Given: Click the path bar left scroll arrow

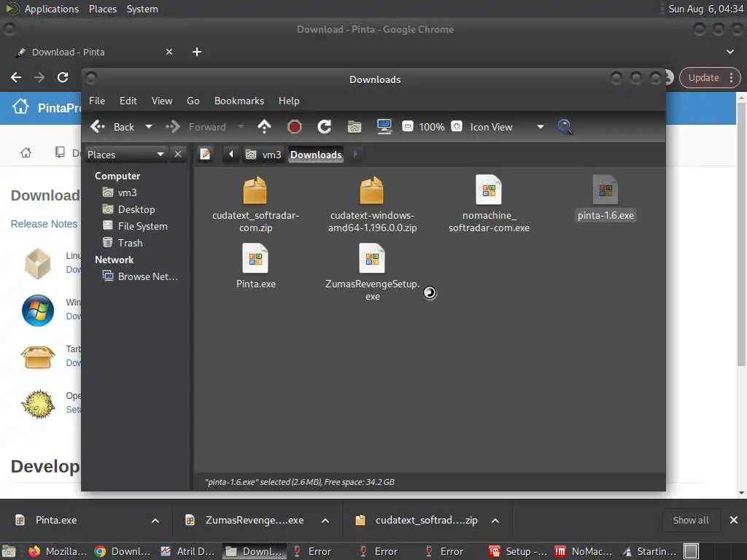Looking at the screenshot, I should point(231,155).
